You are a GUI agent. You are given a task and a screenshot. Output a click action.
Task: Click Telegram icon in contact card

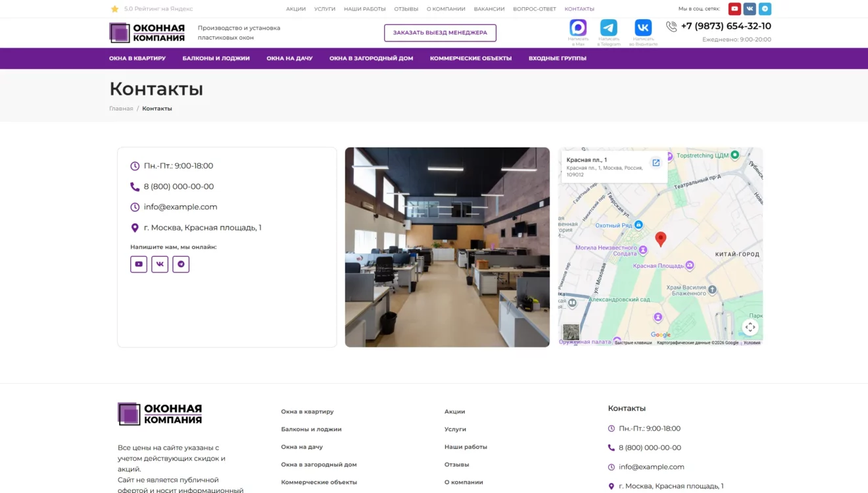point(181,264)
